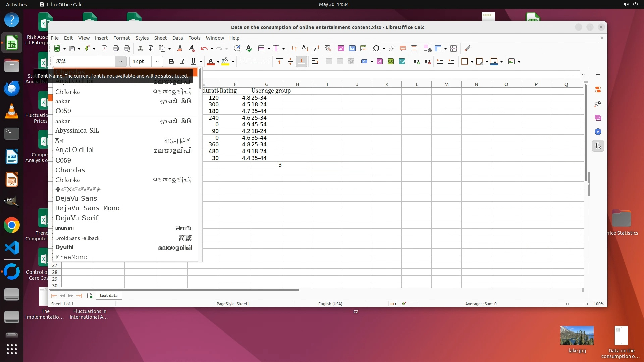Toggle Italic formatting
Image resolution: width=644 pixels, height=362 pixels.
182,61
